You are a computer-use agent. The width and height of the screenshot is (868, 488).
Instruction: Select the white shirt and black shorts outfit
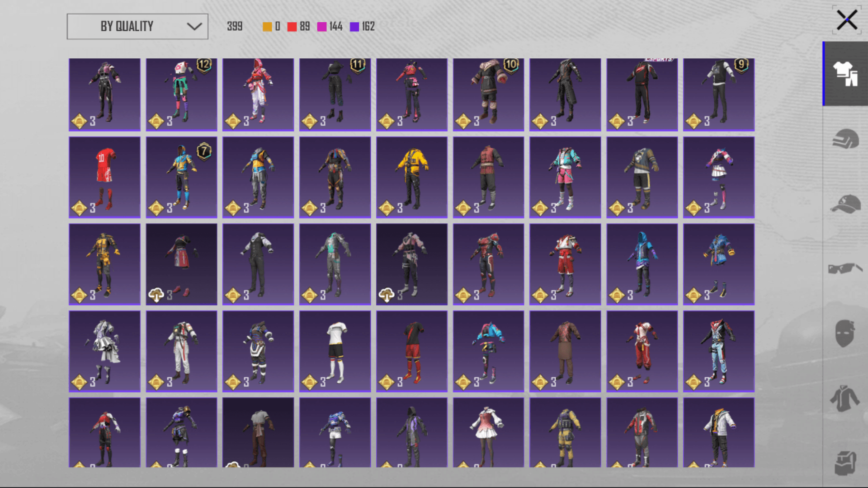(335, 351)
